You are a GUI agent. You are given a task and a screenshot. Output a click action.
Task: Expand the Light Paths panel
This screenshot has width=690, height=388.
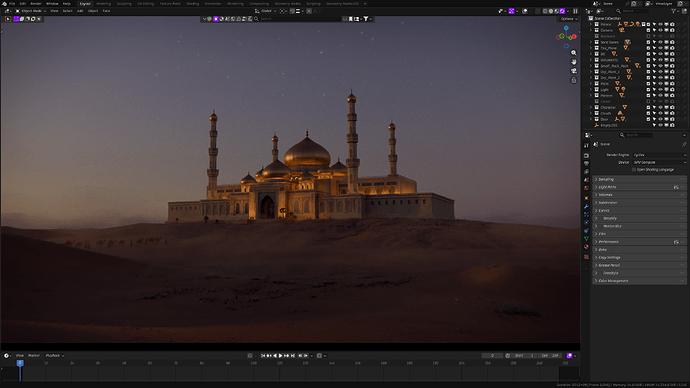tap(639, 187)
